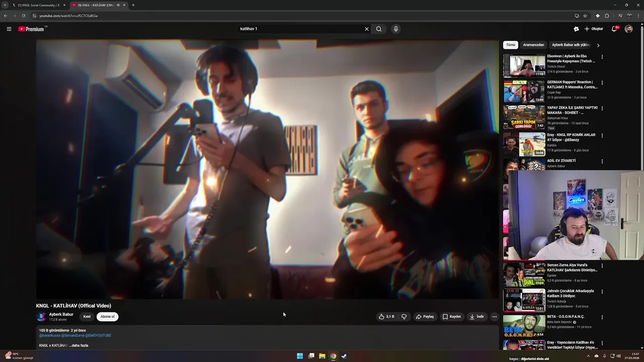Open the Ebonivon Ayberk ile Ebo Freestyle thumbnail
The image size is (644, 362).
[x=524, y=65]
